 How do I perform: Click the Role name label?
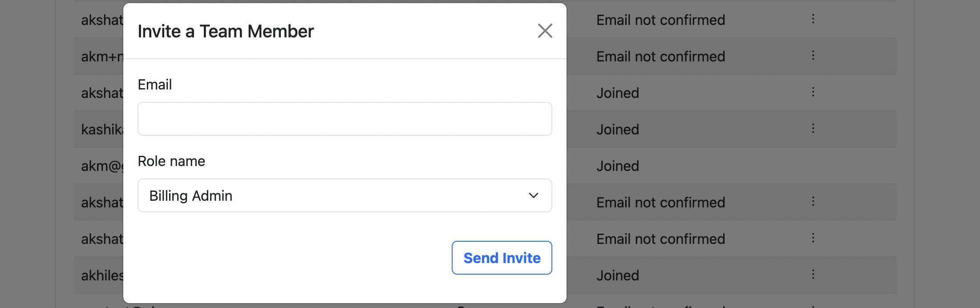coord(171,161)
